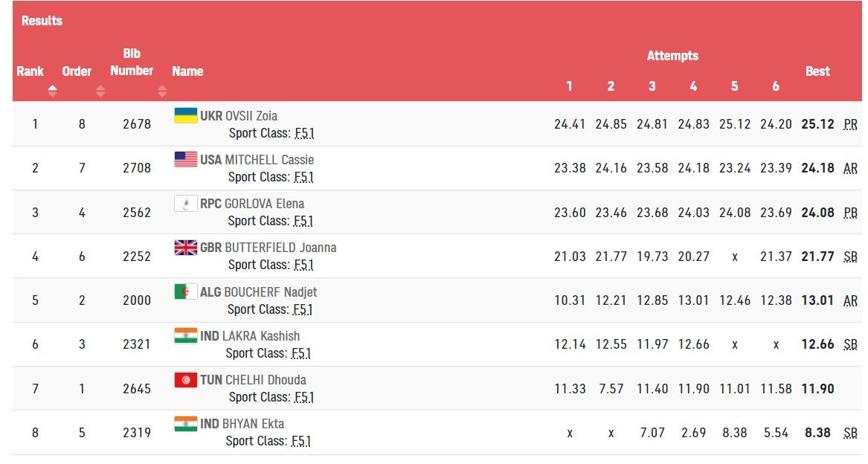Click SB abbreviation next to 21.77

[x=851, y=257]
